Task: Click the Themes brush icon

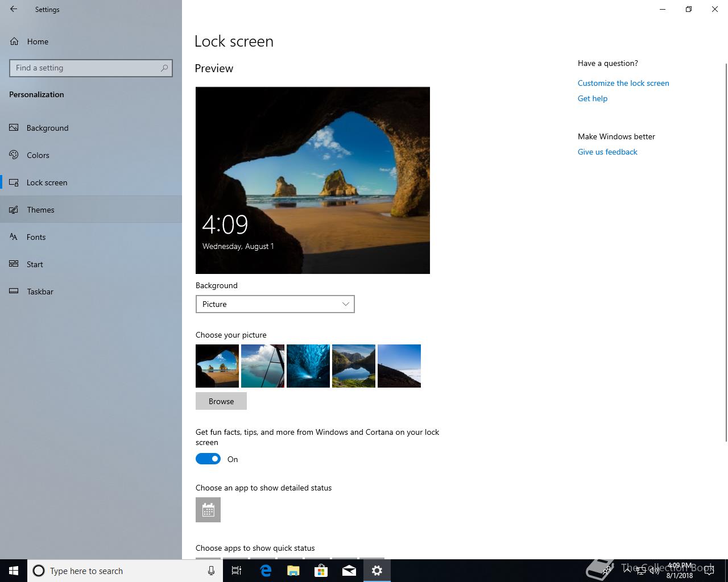Action: (x=14, y=210)
